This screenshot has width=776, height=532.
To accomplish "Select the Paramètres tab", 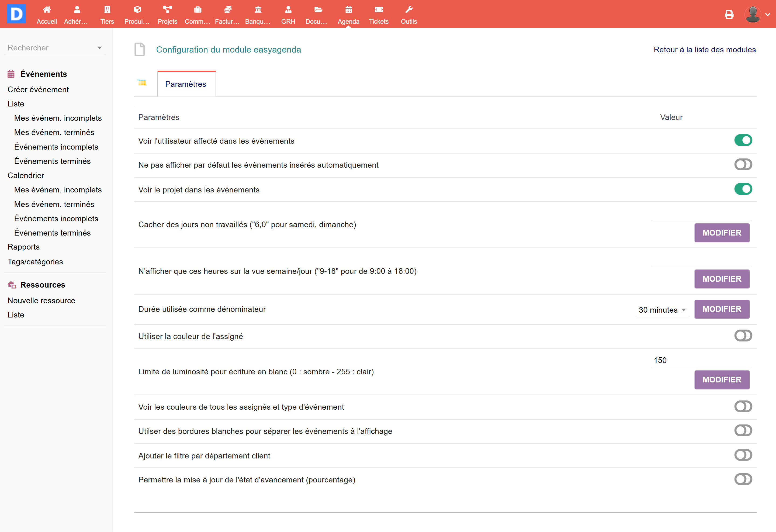I will 186,84.
